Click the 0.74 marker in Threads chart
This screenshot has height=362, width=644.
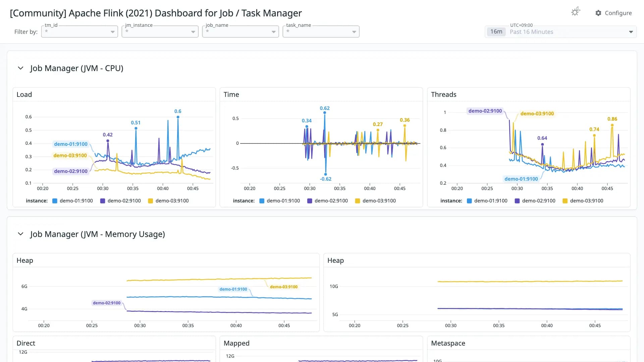(594, 135)
